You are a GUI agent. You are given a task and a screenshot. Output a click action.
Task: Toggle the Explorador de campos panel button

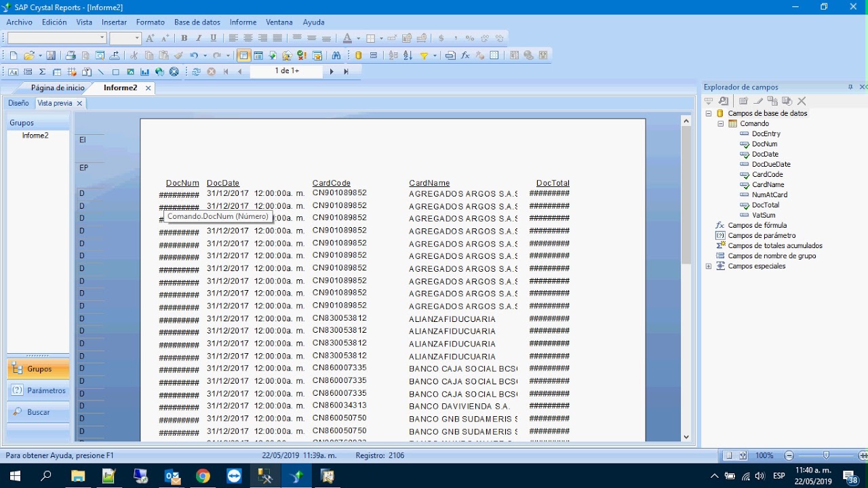[243, 56]
